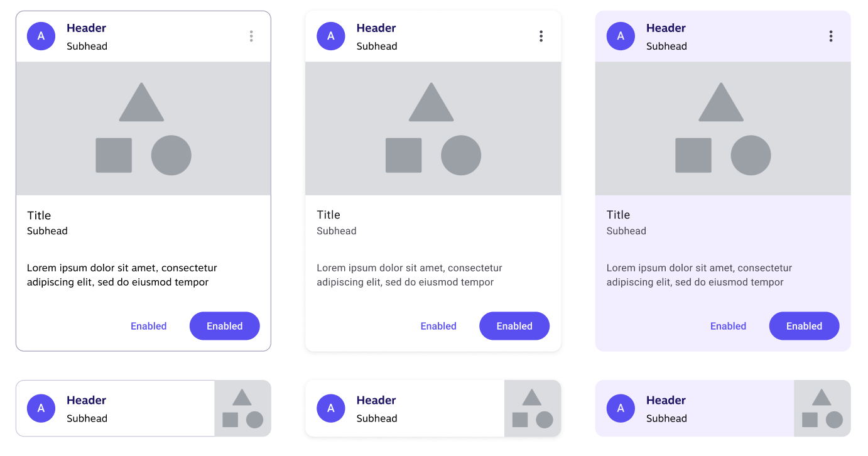Click avatar 'A' in the outlined large card
The height and width of the screenshot is (456, 868).
(41, 36)
